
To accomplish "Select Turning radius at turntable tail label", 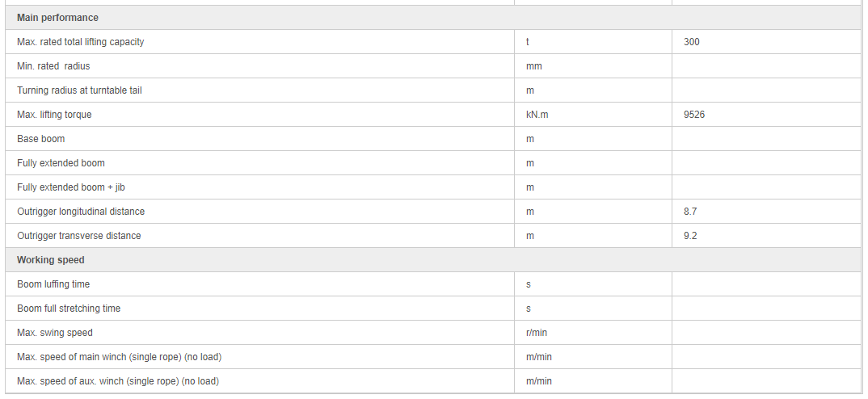I will tap(79, 90).
